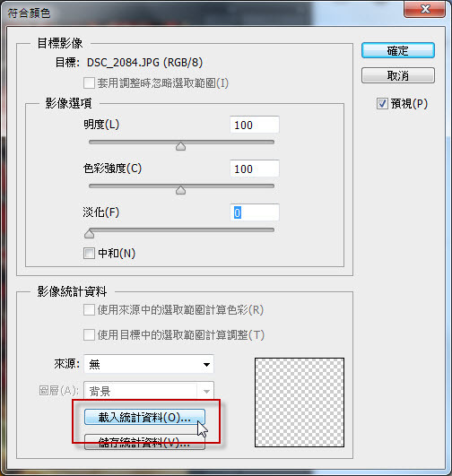Toggle 使用來源中的選取範圍計算色彩(R) checkbox
Viewport: 452px width, 476px height.
pos(89,310)
